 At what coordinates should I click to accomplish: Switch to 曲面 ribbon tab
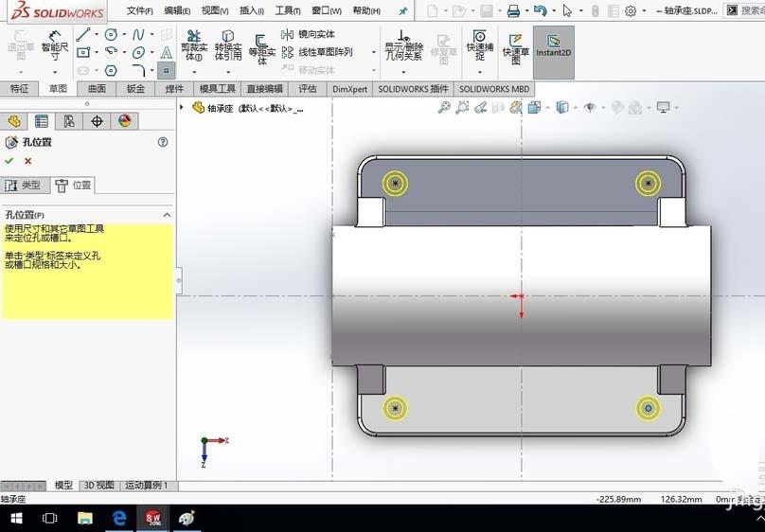(97, 89)
